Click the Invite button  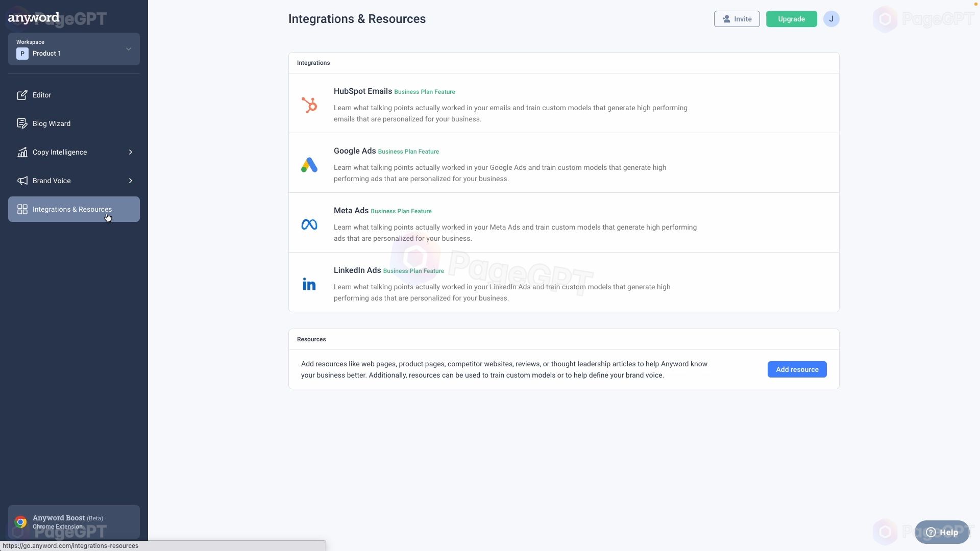(x=737, y=19)
